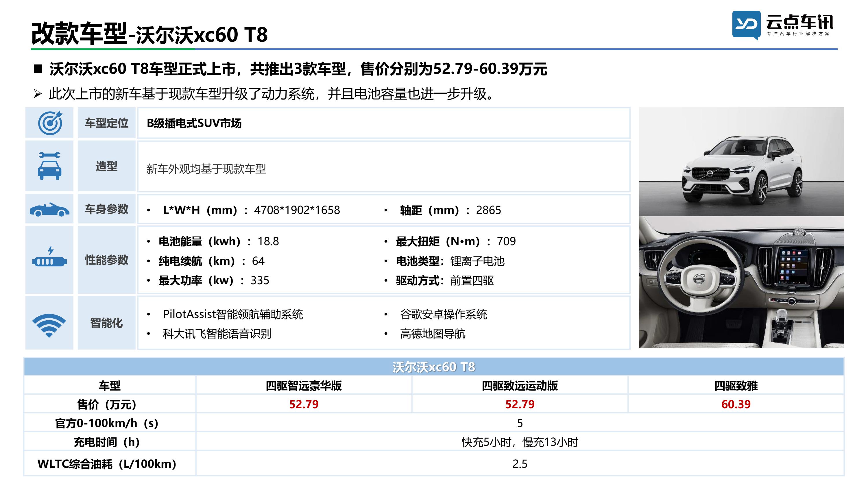Click the battery energy value 18.8
This screenshot has height=488, width=868.
[x=268, y=241]
